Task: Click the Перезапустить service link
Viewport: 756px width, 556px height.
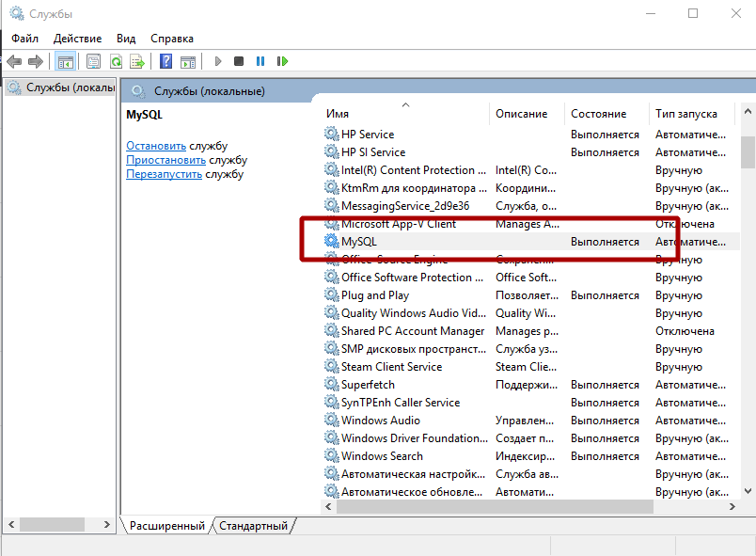Action: 164,174
